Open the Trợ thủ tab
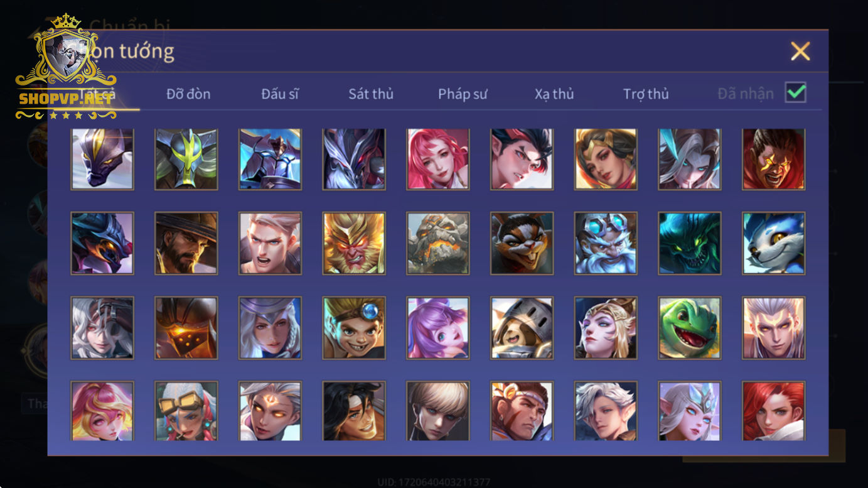The image size is (868, 488). 646,94
